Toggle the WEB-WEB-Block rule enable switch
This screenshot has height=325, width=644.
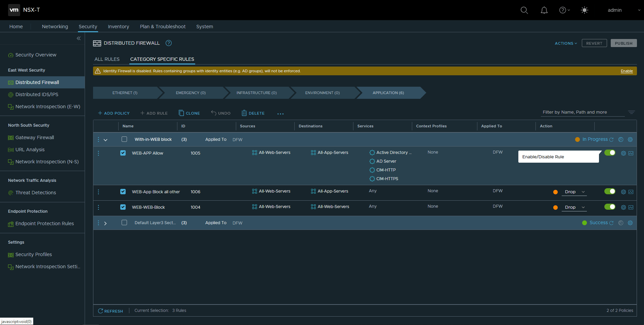point(610,207)
